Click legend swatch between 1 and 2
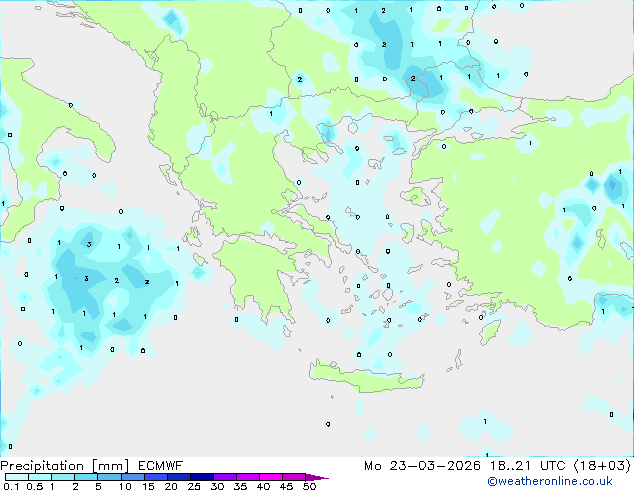 pyautogui.click(x=63, y=477)
